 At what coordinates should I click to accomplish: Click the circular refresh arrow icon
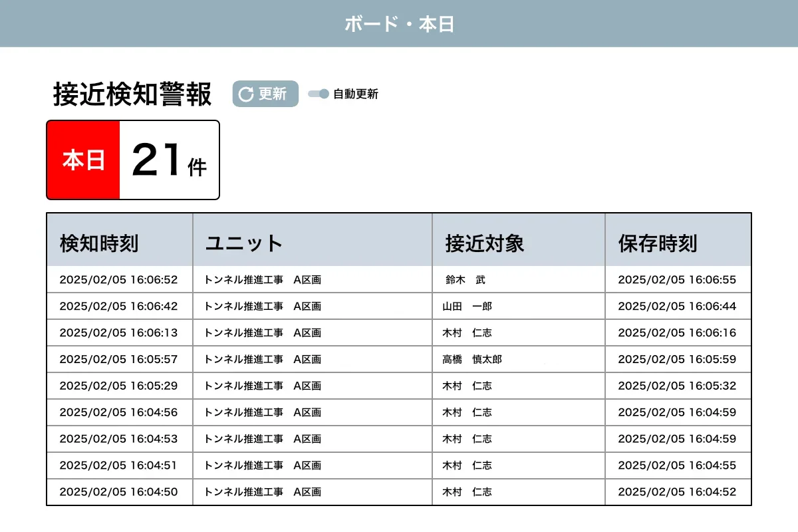(245, 94)
